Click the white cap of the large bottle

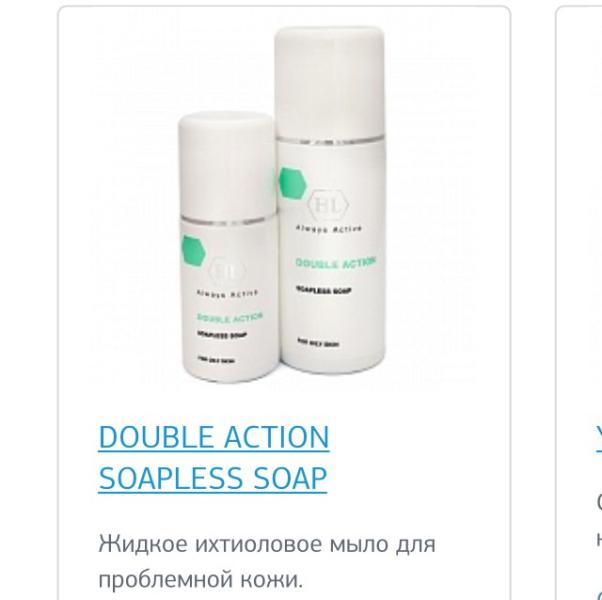pos(329,81)
